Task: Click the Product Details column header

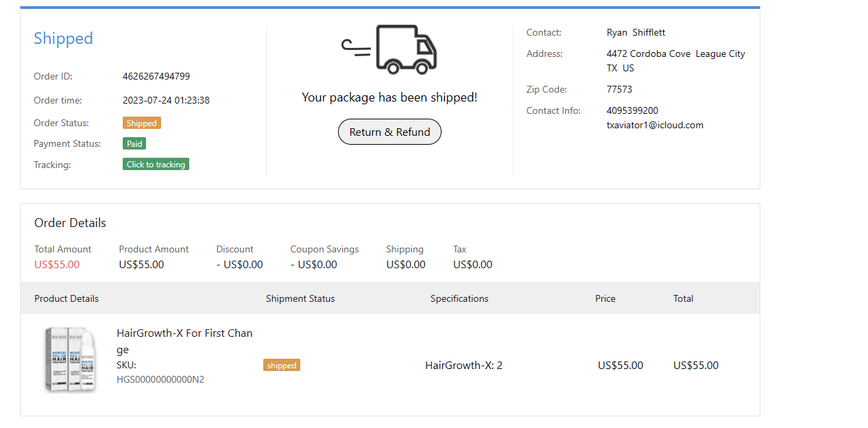Action: click(x=67, y=298)
